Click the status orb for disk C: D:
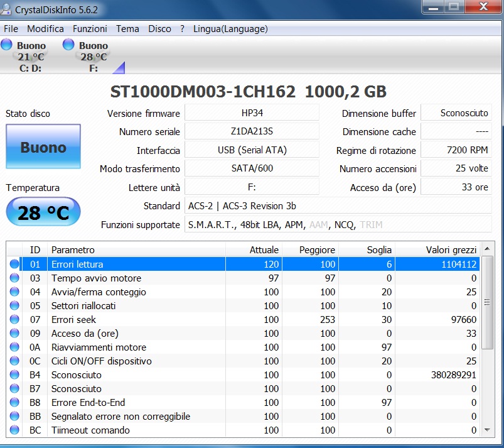 point(6,45)
